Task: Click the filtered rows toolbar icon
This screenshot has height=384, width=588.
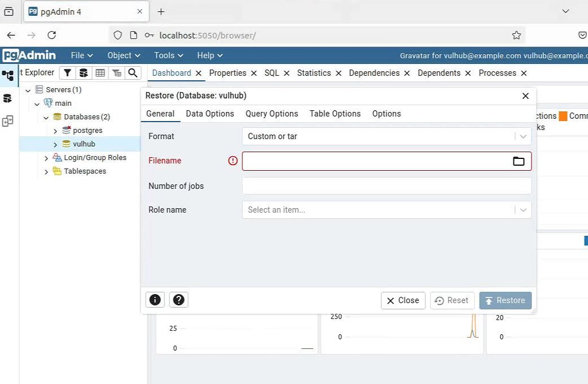Action: (x=116, y=73)
